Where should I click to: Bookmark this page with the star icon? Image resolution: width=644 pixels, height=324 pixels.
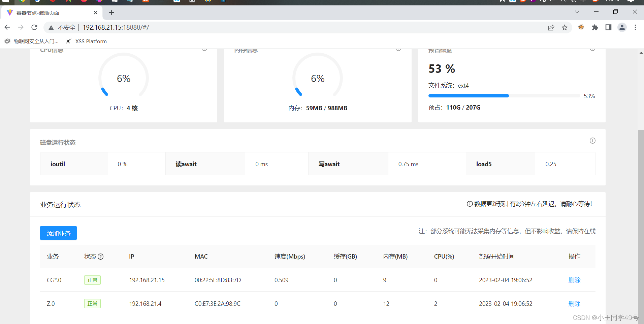[565, 28]
